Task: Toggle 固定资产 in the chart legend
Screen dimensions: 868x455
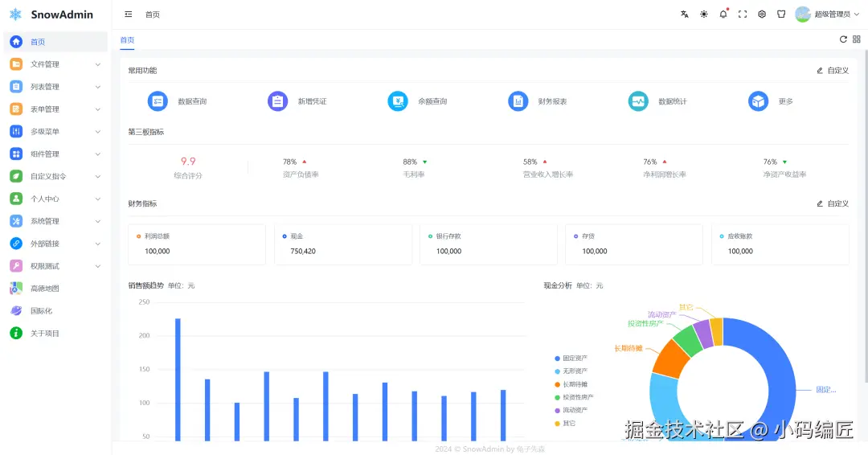Action: coord(571,359)
